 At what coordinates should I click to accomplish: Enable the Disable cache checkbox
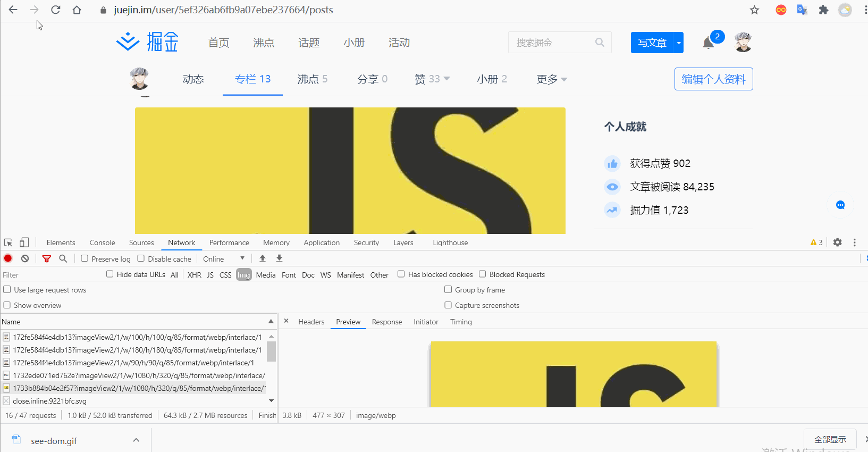[x=141, y=258]
